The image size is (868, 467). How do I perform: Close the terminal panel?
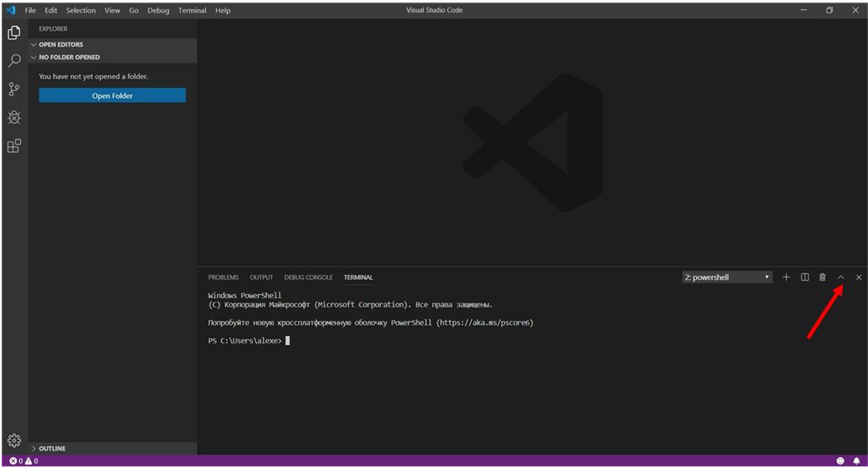[859, 277]
